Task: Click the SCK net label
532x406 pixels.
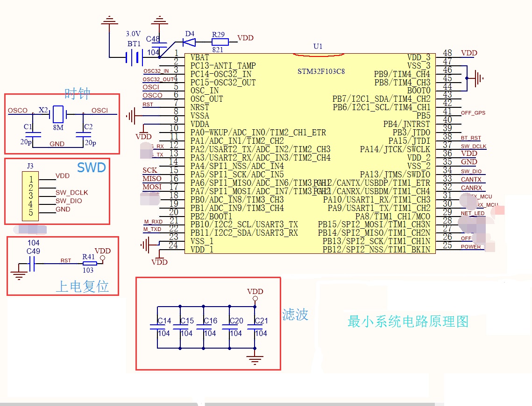Action: point(149,170)
